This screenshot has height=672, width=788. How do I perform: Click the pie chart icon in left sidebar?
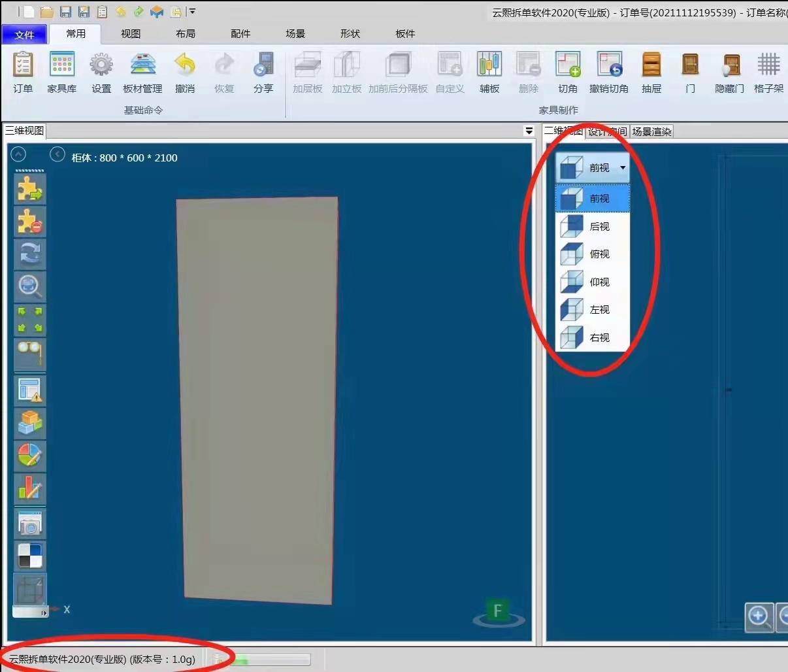(30, 456)
